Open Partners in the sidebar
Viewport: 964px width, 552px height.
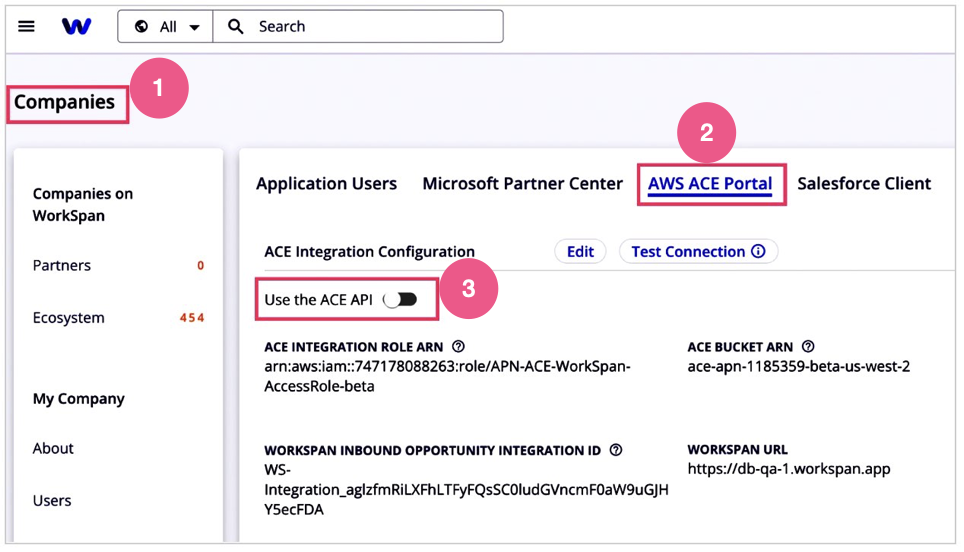point(61,266)
